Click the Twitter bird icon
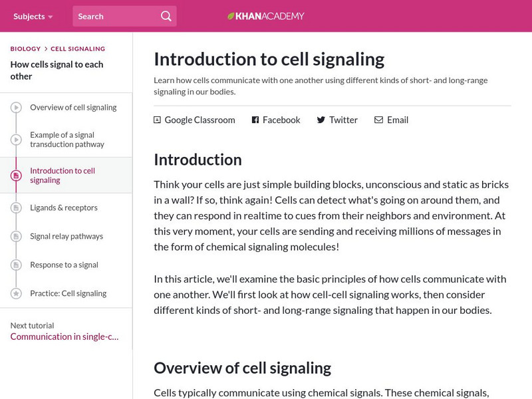532x399 pixels. [321, 120]
